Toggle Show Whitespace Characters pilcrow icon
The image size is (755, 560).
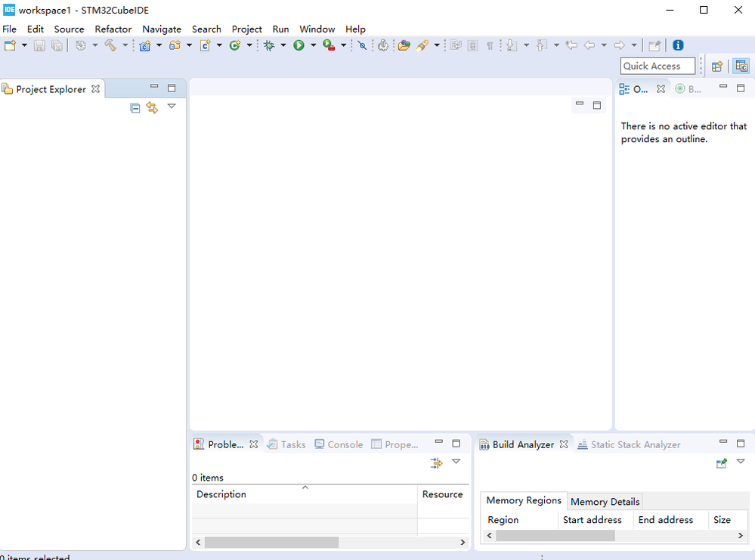click(x=490, y=46)
